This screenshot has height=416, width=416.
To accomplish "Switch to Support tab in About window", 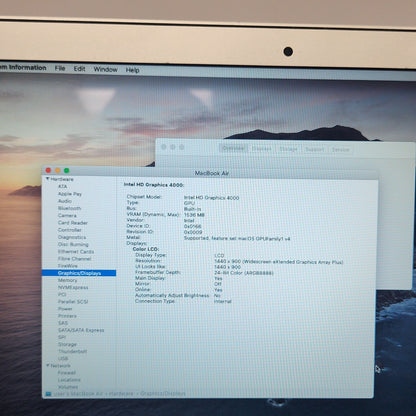I will pyautogui.click(x=314, y=149).
